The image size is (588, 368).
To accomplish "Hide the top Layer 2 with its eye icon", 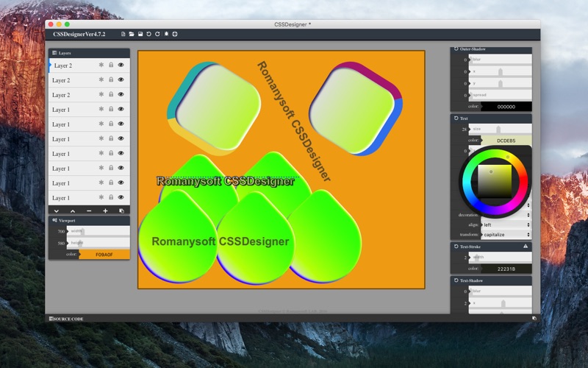I will (121, 65).
